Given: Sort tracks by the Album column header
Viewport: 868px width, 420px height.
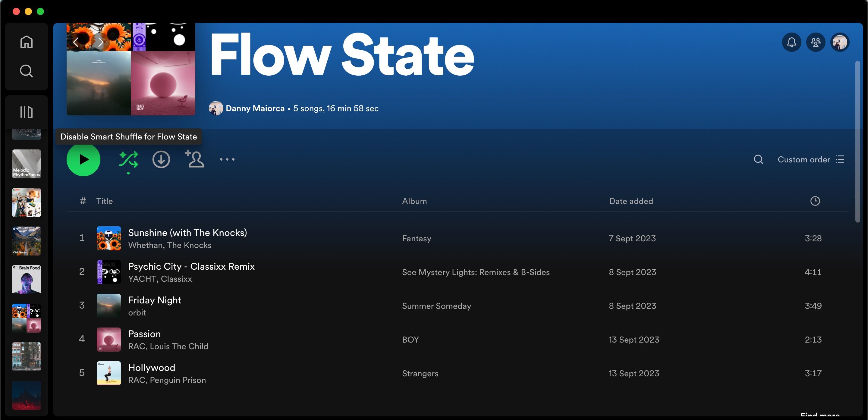Looking at the screenshot, I should point(414,201).
